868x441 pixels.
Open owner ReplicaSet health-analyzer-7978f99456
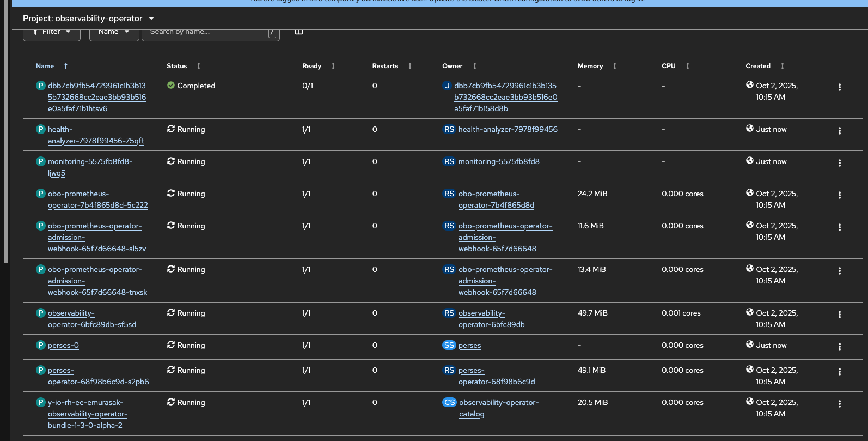point(508,129)
